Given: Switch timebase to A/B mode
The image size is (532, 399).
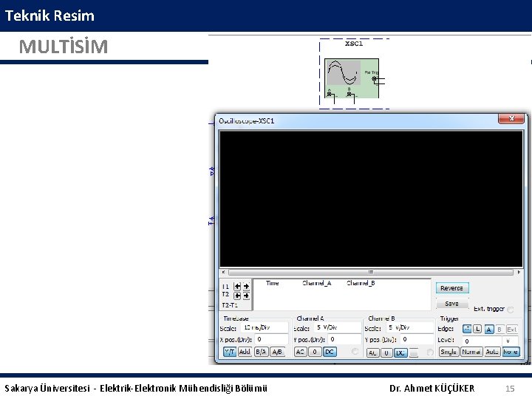Looking at the screenshot, I should click(277, 352).
